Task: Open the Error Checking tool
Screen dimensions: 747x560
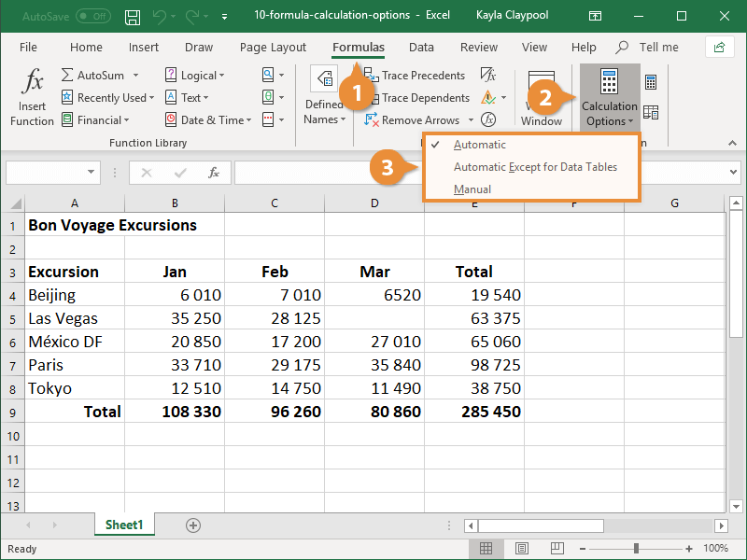Action: (x=488, y=97)
